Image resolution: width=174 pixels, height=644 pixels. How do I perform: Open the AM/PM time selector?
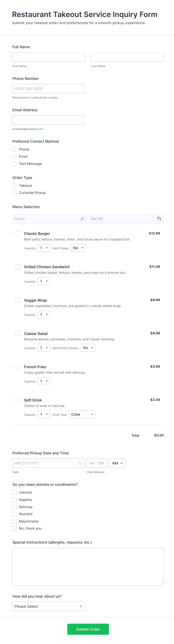coord(117,463)
